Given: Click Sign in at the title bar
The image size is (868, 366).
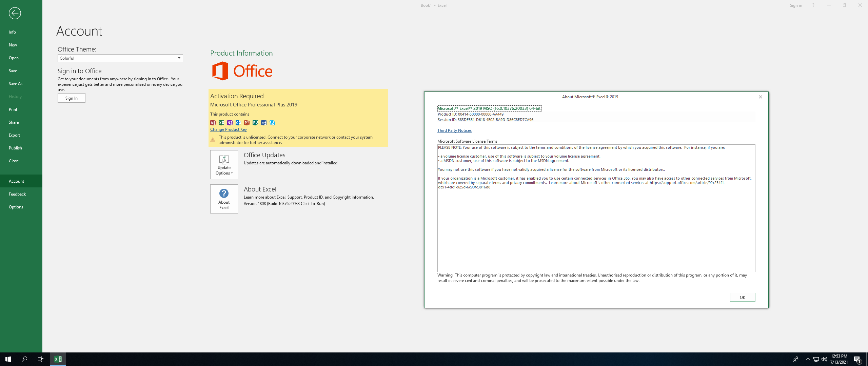Looking at the screenshot, I should (796, 5).
